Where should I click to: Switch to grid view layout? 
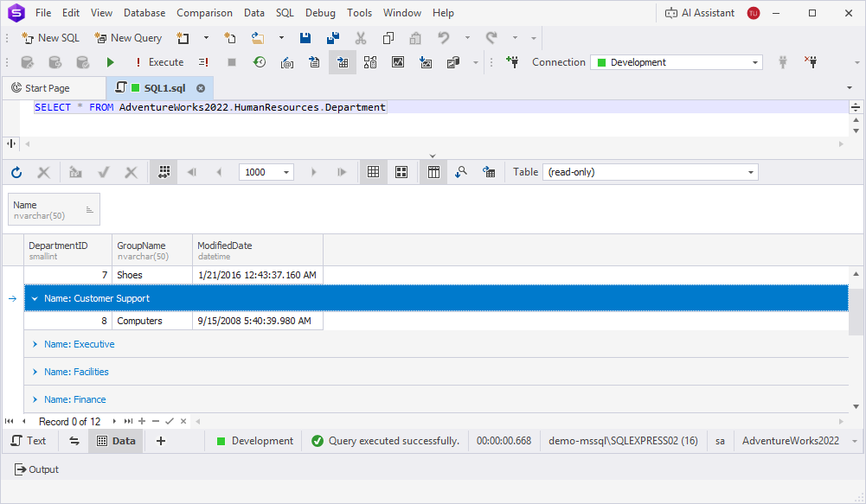pyautogui.click(x=374, y=172)
